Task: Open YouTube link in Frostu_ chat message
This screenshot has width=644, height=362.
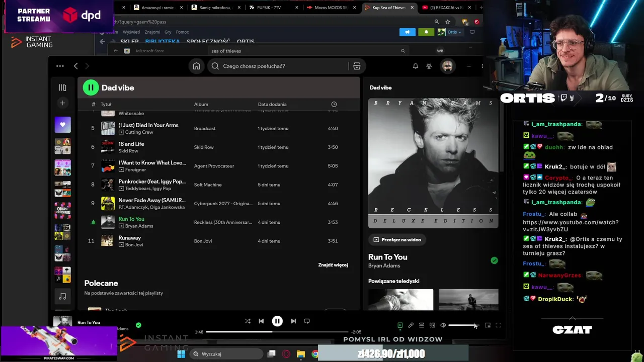Action: (570, 226)
